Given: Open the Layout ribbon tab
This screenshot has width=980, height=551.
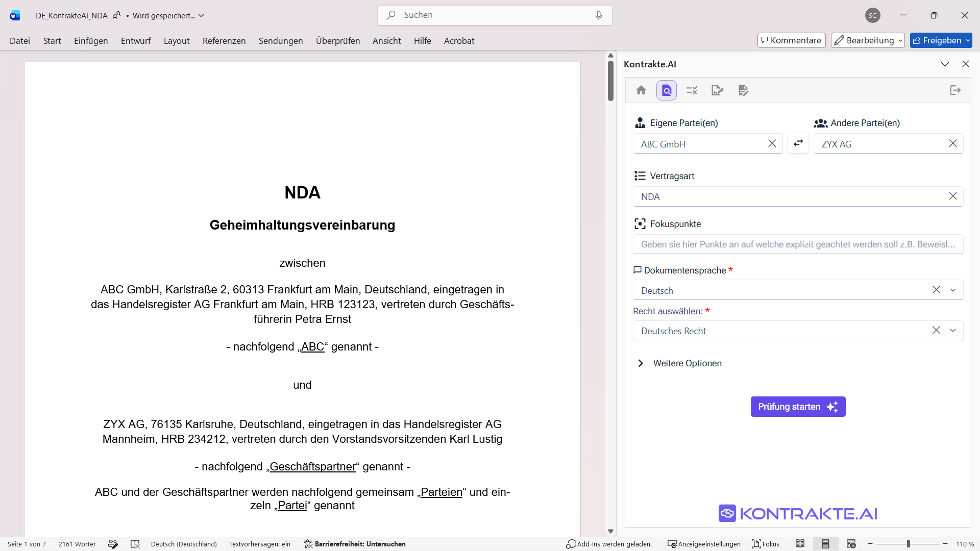Looking at the screenshot, I should (x=177, y=41).
